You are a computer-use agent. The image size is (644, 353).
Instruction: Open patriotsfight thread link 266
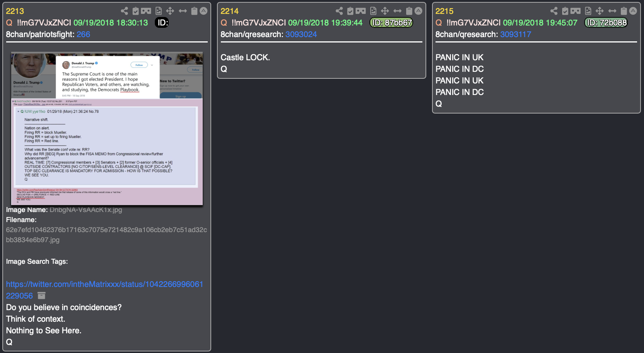83,34
